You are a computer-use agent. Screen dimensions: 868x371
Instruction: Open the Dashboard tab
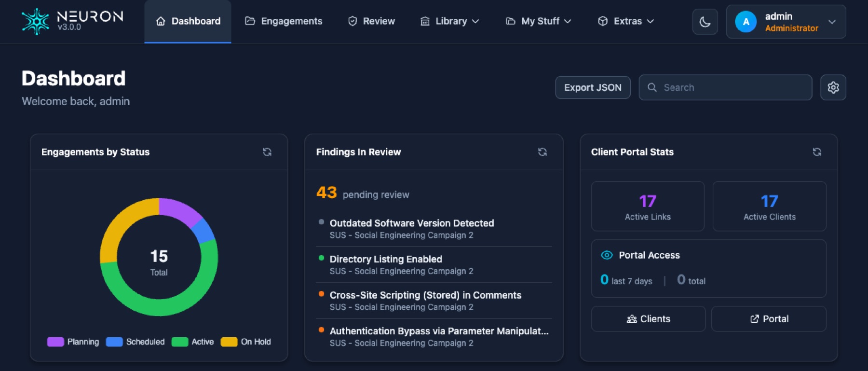[x=188, y=21]
